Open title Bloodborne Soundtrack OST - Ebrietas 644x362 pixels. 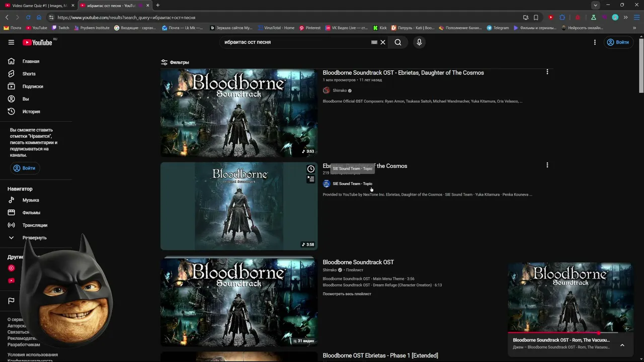403,73
